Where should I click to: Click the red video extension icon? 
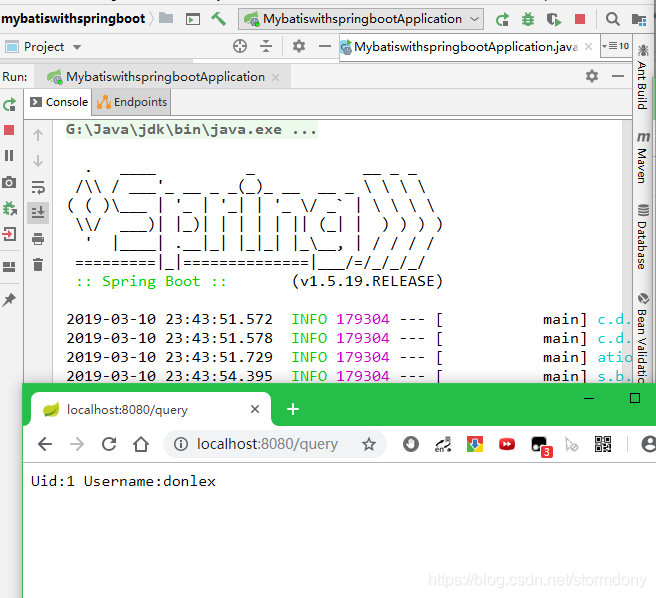(507, 444)
